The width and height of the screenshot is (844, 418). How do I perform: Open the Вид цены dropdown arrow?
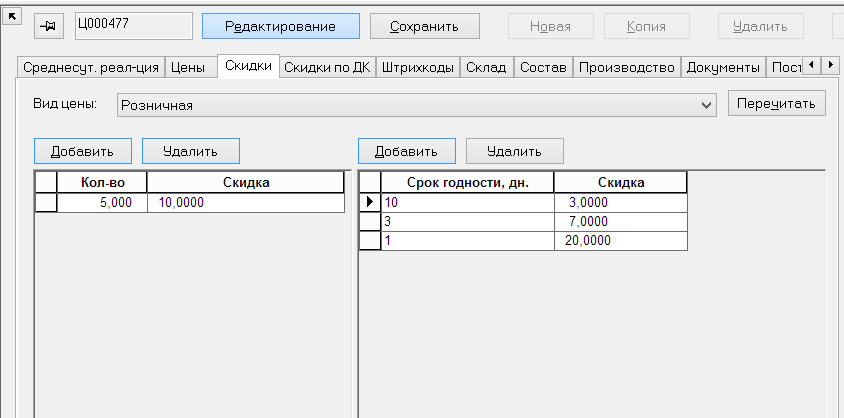[707, 105]
